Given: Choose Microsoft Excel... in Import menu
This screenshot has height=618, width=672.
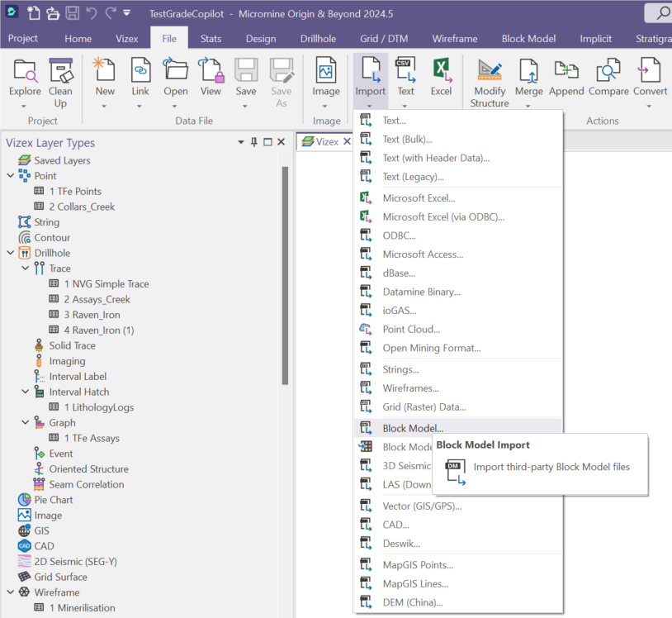Looking at the screenshot, I should click(419, 197).
